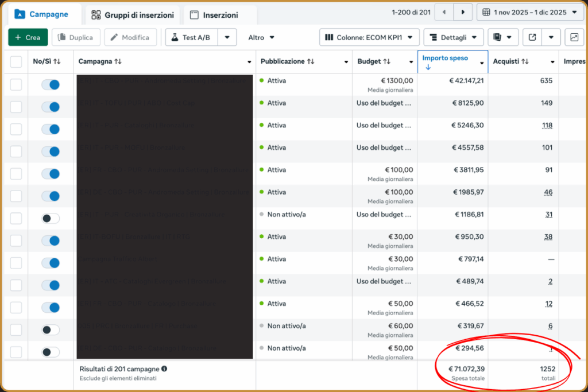Tick checkbox for the € 4557,58 campaign

pyautogui.click(x=16, y=152)
